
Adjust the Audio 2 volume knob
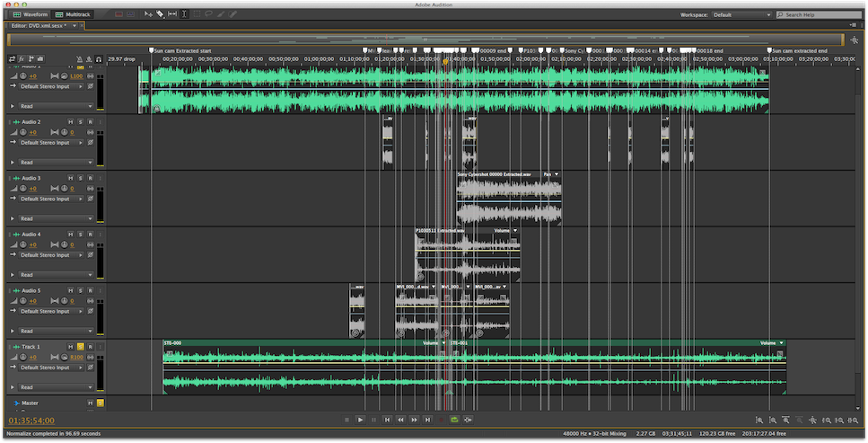[24, 132]
